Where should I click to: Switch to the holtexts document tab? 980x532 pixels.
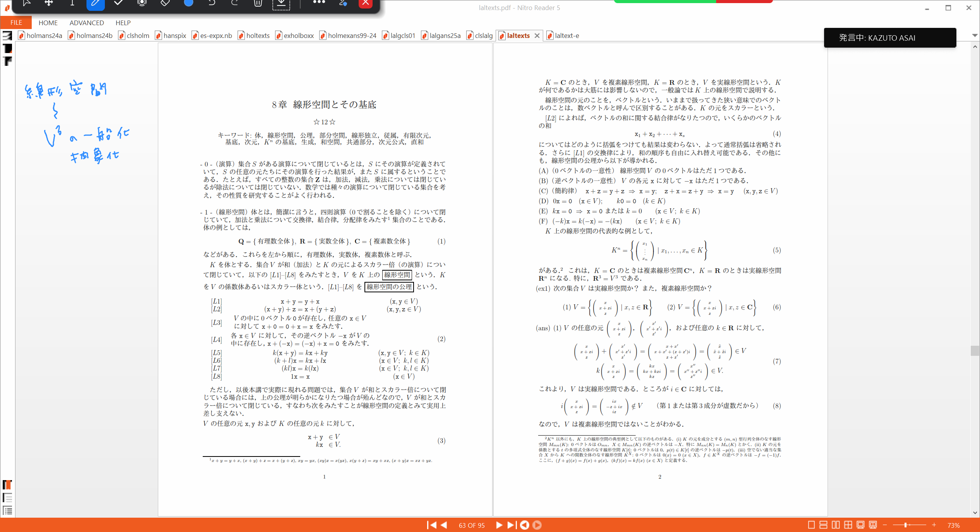257,36
